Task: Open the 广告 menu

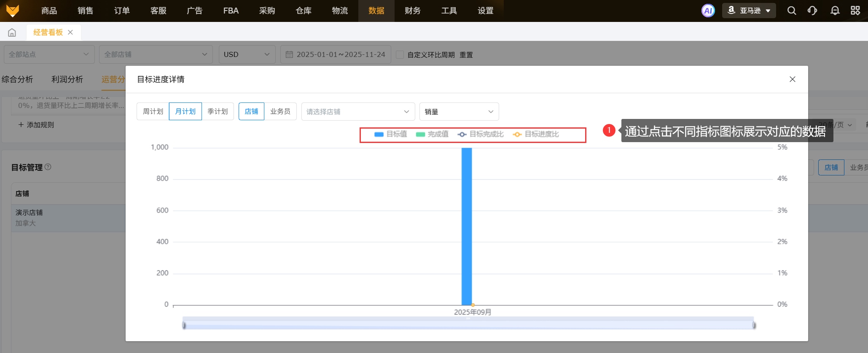Action: [x=195, y=11]
